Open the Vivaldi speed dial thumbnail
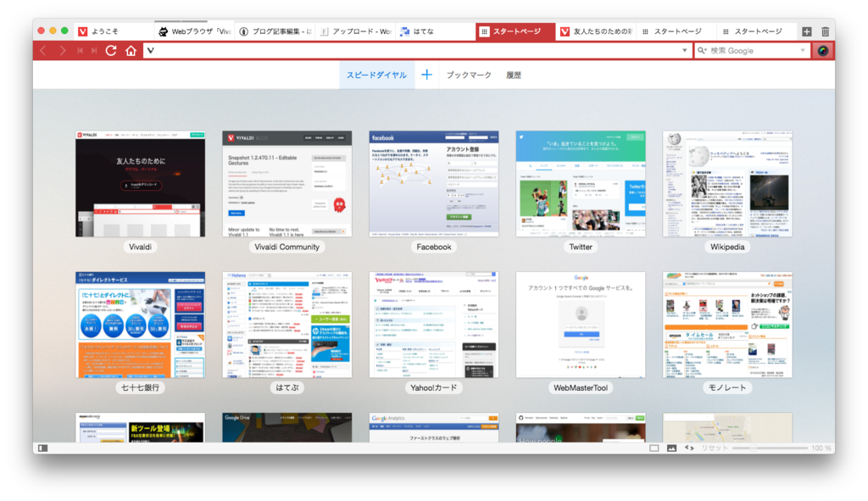This screenshot has width=868, height=501. (140, 184)
